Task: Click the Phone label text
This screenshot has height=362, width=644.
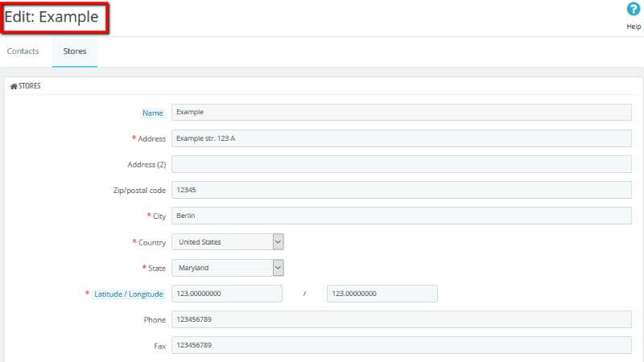Action: click(155, 319)
